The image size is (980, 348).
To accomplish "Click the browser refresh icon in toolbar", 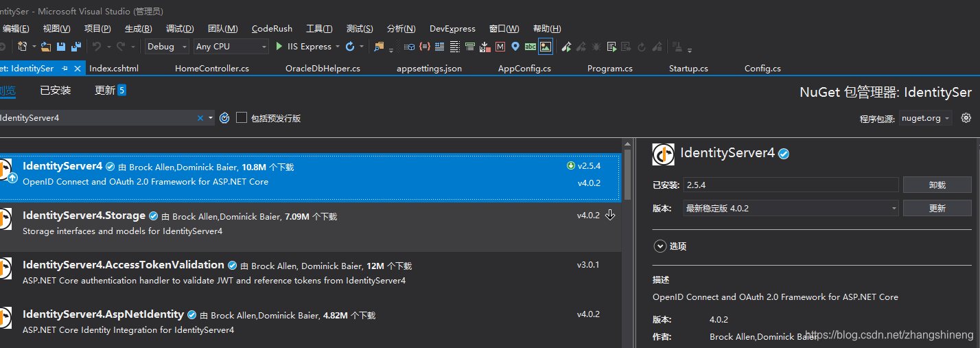I will pyautogui.click(x=350, y=47).
